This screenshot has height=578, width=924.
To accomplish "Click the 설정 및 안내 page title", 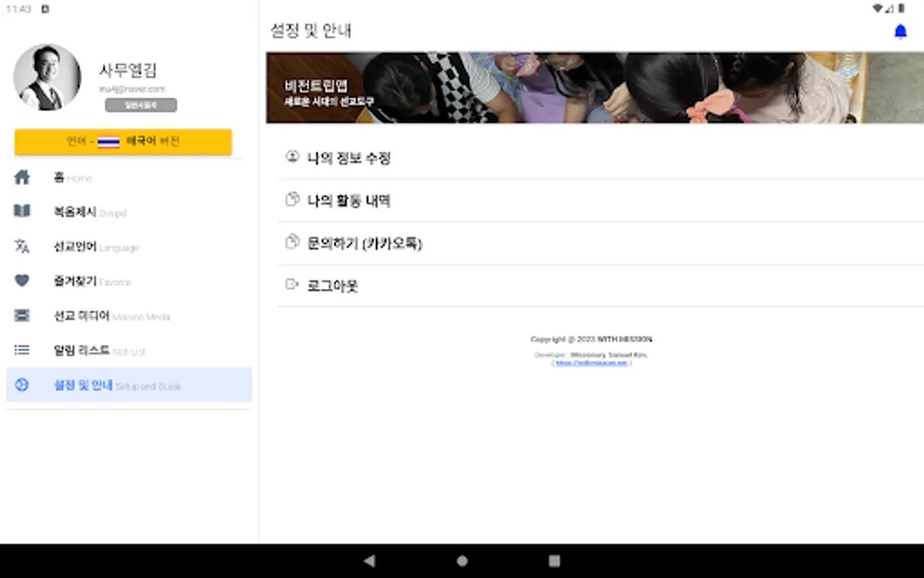I will click(x=311, y=30).
